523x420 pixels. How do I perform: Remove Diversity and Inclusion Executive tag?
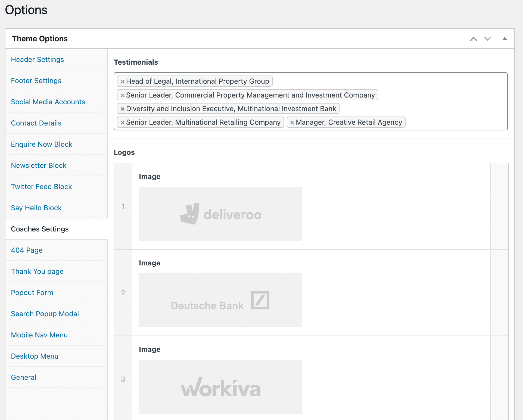click(x=123, y=109)
